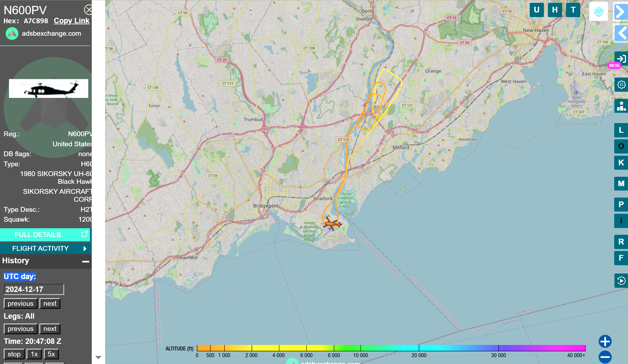Click the altitude color legend bar

coord(391,348)
